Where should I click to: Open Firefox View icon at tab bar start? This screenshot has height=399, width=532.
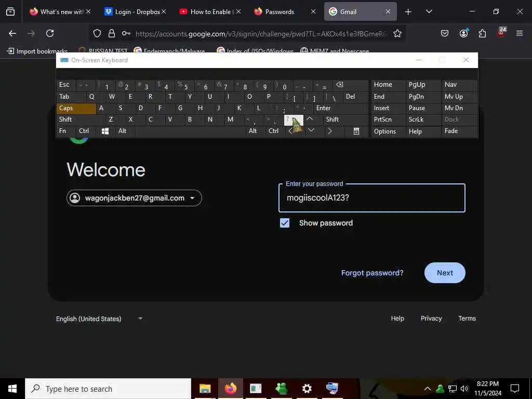pos(10,11)
